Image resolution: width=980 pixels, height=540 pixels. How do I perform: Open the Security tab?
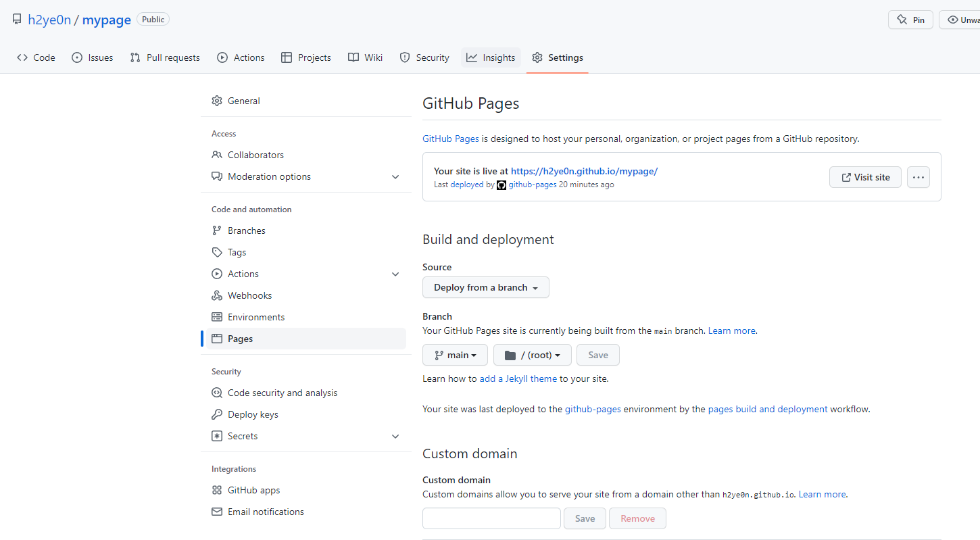click(424, 57)
